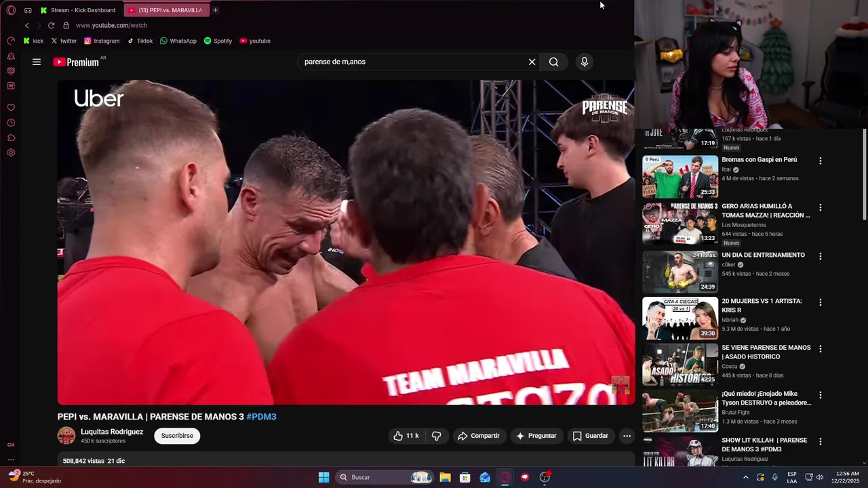Select the PEPI vs. MARAVILLA tab
868x488 pixels.
[166, 10]
